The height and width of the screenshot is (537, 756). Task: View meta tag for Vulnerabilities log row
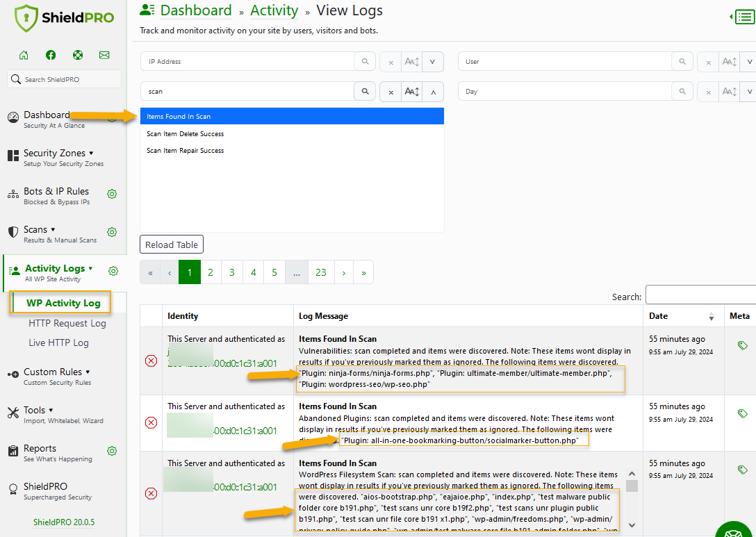[743, 345]
